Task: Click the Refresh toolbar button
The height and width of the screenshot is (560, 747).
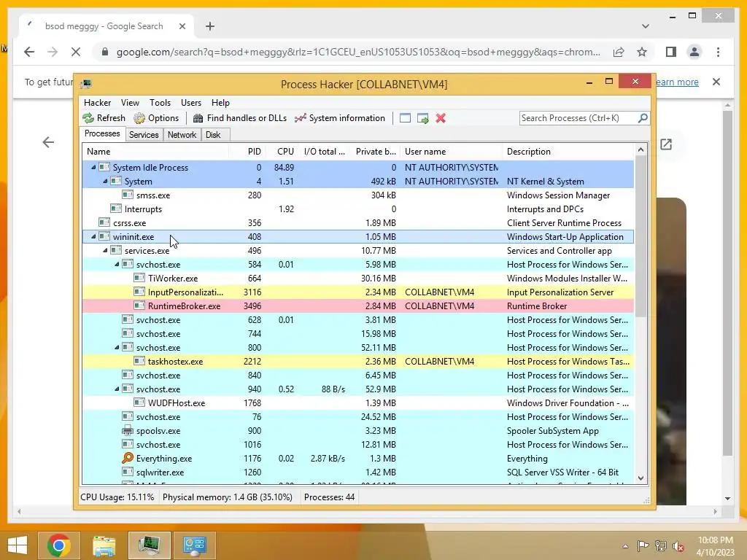Action: (104, 118)
